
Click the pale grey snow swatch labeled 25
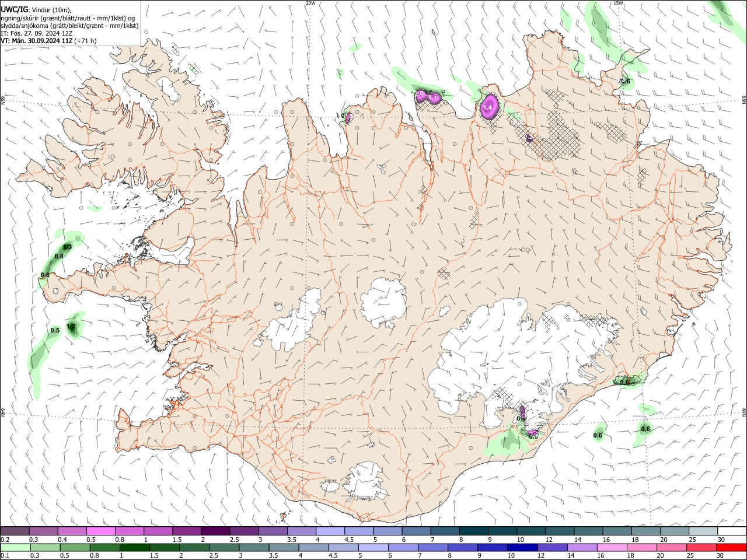click(703, 531)
